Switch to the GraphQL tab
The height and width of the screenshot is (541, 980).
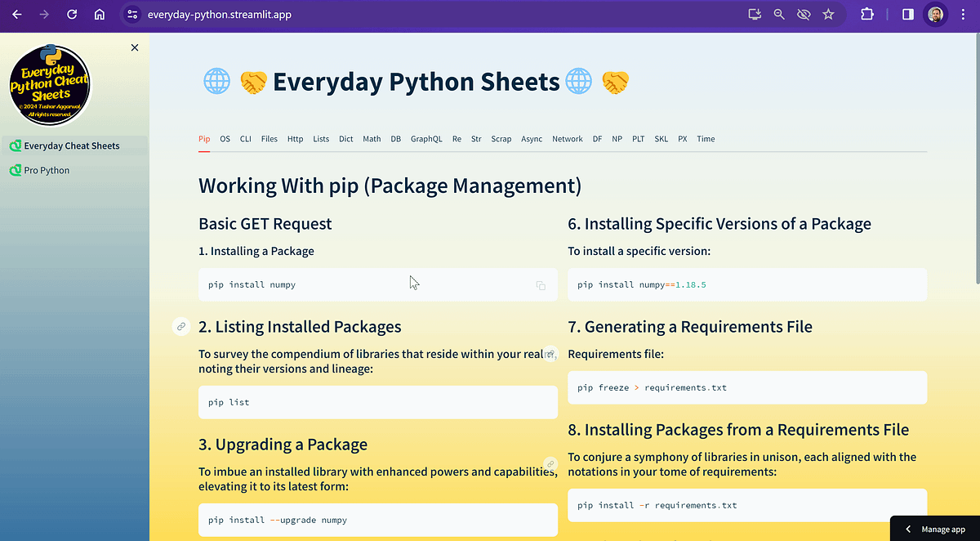(426, 139)
